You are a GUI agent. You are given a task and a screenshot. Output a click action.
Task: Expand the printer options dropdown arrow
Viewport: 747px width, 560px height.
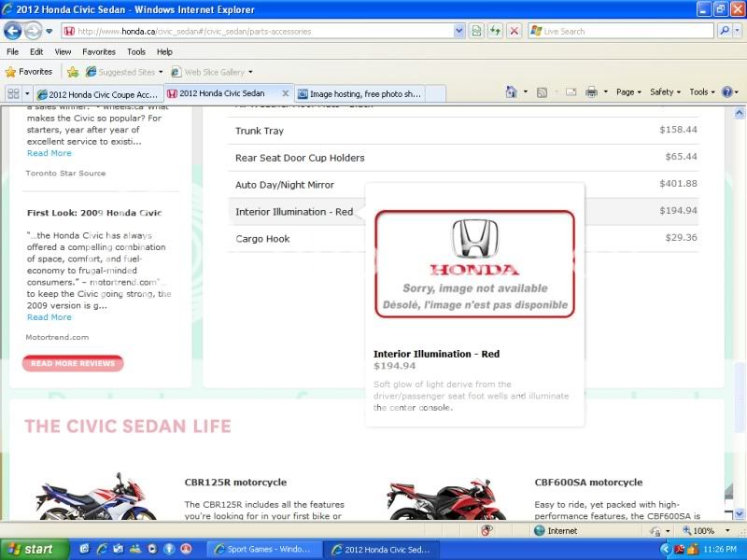pyautogui.click(x=605, y=91)
